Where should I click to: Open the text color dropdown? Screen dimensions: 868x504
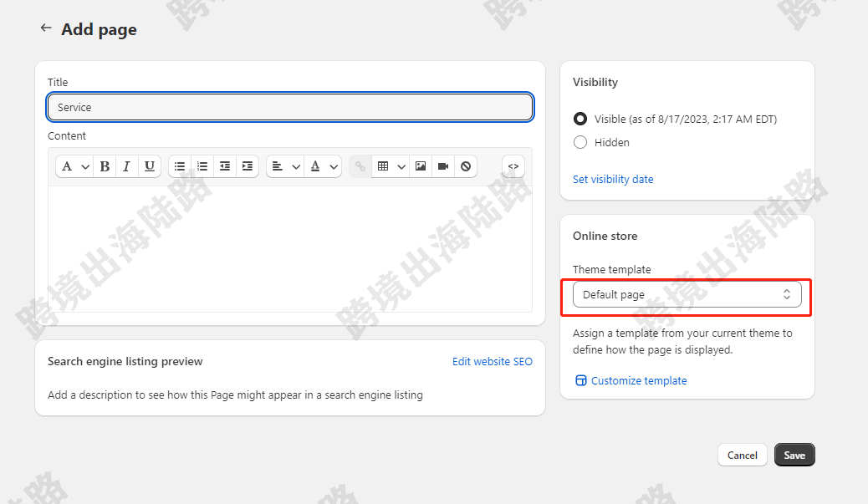324,166
